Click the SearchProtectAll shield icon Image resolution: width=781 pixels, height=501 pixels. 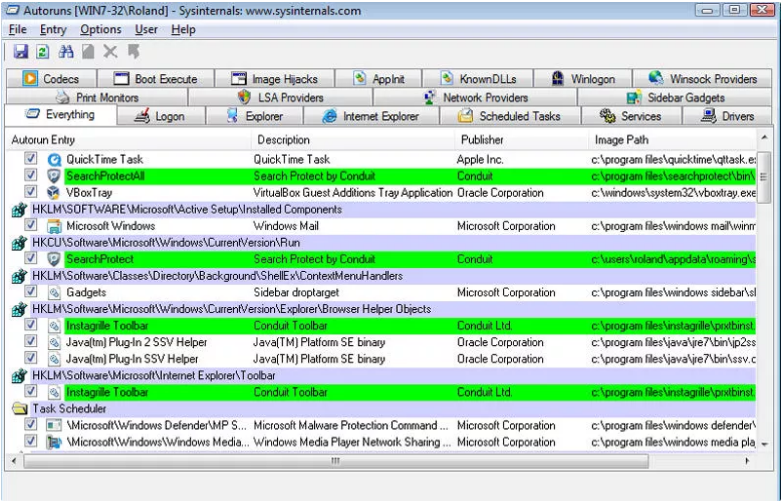54,176
